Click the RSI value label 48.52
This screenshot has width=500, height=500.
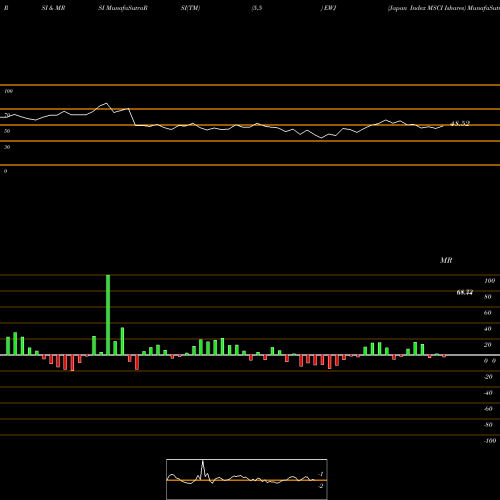point(460,123)
